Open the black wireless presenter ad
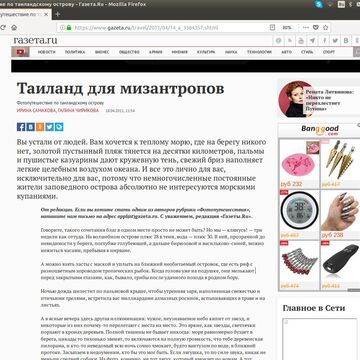Viewport: 360px width, 360px height. click(x=340, y=262)
